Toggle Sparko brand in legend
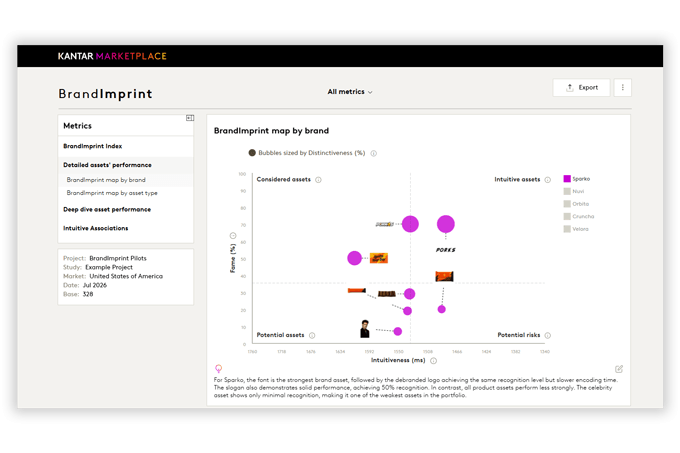 pos(576,179)
